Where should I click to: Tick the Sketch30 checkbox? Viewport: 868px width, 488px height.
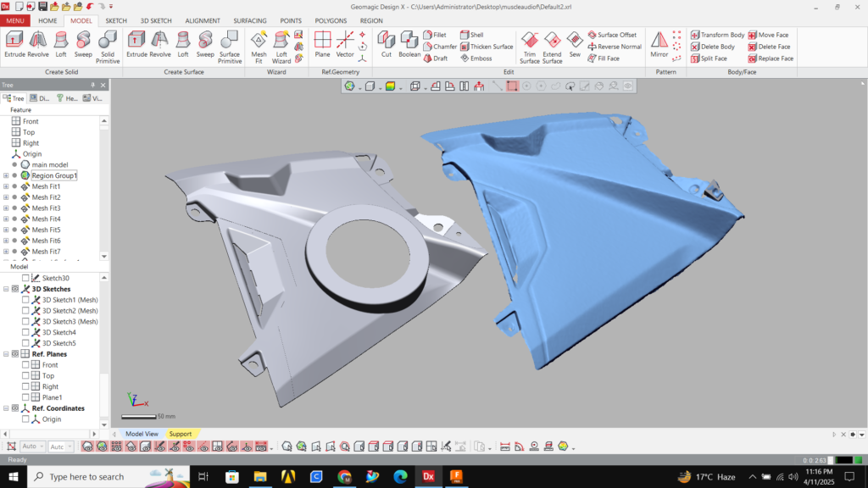click(25, 278)
